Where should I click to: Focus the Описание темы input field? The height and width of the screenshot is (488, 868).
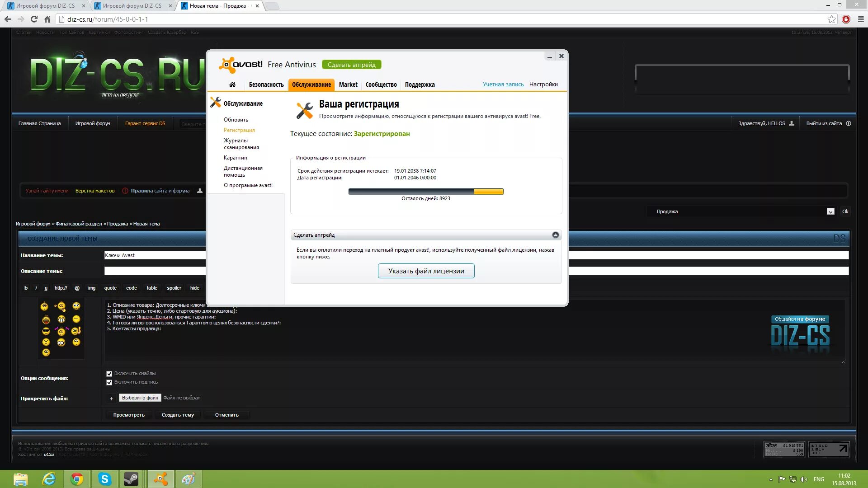tap(476, 271)
